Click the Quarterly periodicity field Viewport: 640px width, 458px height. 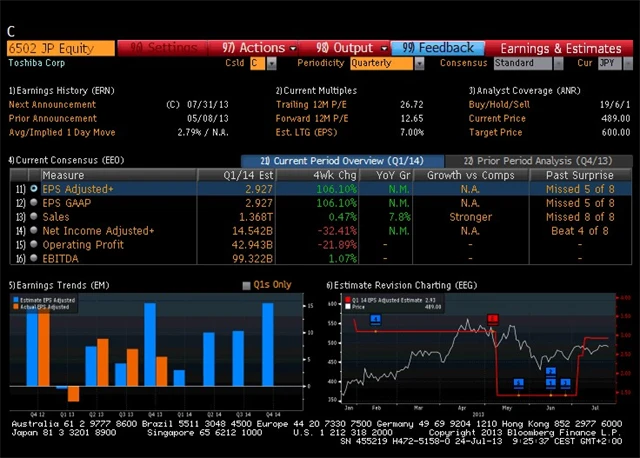click(382, 63)
